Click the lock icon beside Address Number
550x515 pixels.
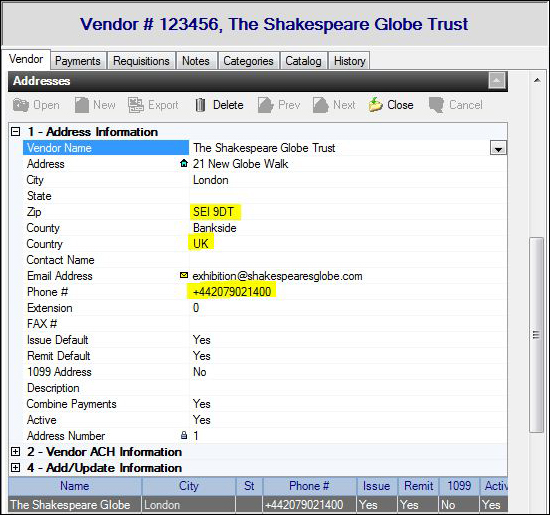[x=184, y=435]
